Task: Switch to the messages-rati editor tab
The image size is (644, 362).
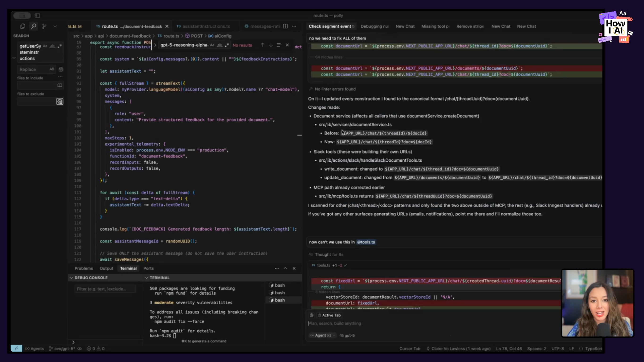Action: click(262, 26)
